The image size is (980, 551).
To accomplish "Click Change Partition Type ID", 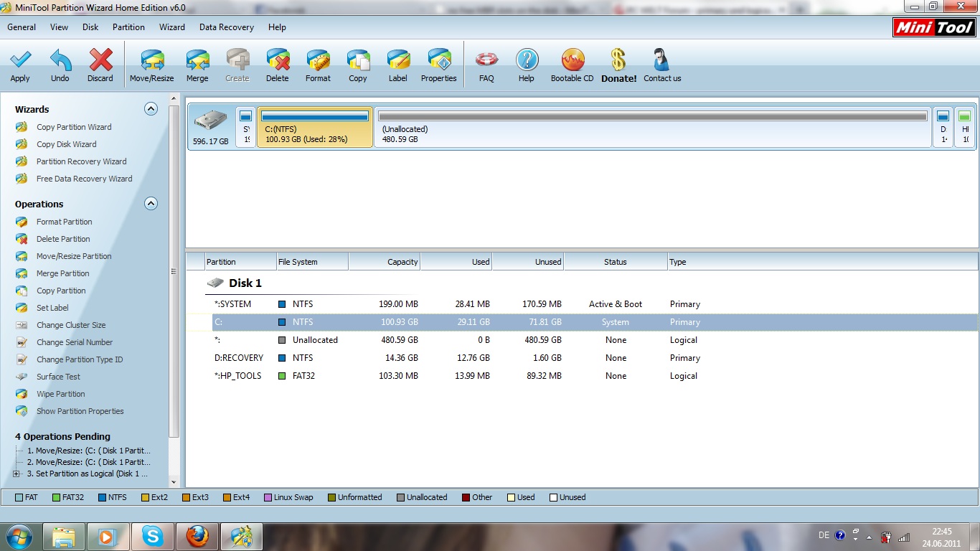I will click(x=80, y=359).
